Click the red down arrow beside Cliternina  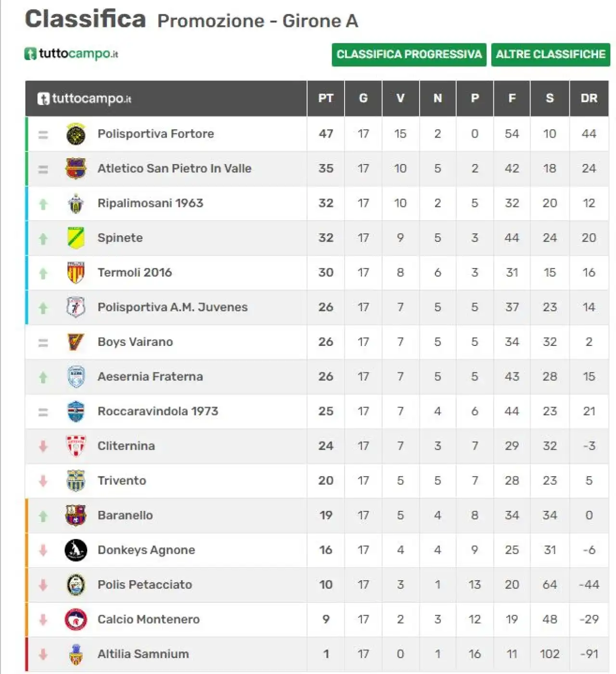43,446
